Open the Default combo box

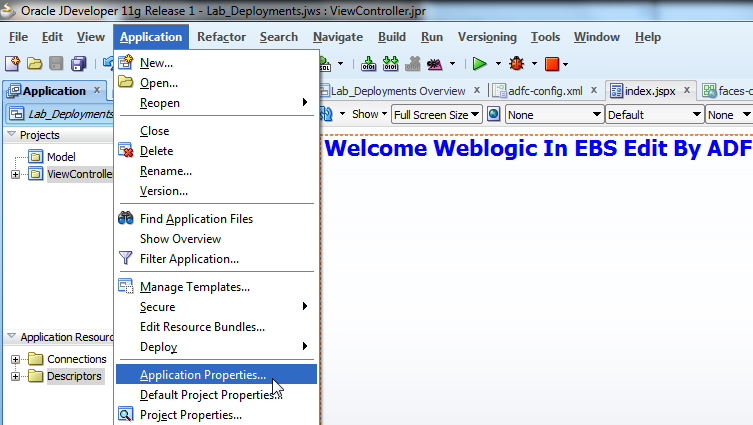[654, 115]
